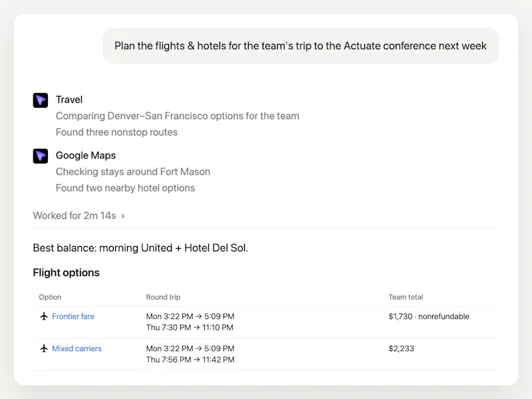
Task: Click '$1,730 · nonrefundable' team total
Action: [x=429, y=317]
